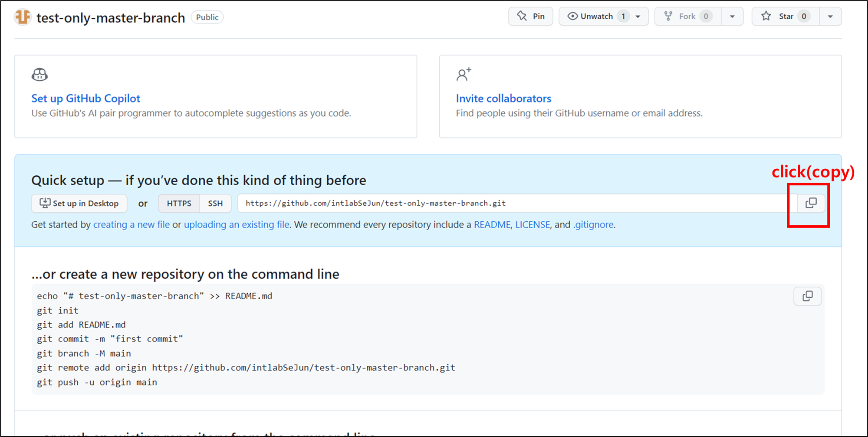This screenshot has width=868, height=437.
Task: Switch to the SSH protocol option
Action: pyautogui.click(x=215, y=203)
